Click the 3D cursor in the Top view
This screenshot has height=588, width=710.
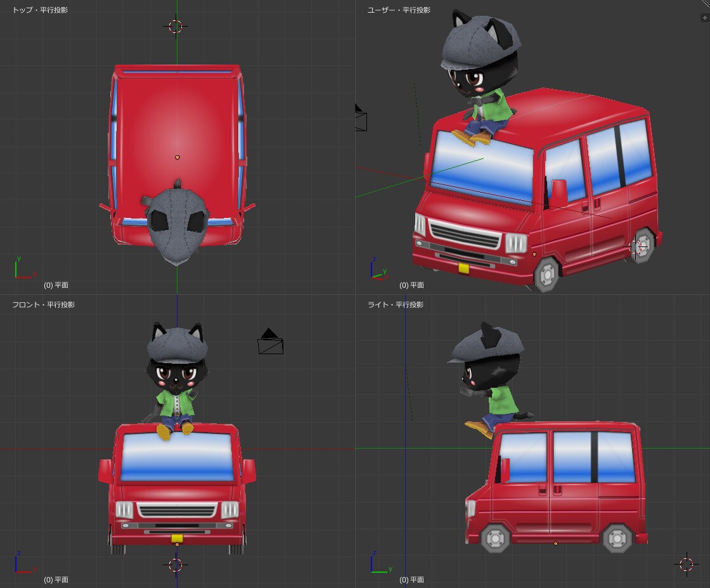pos(176,26)
